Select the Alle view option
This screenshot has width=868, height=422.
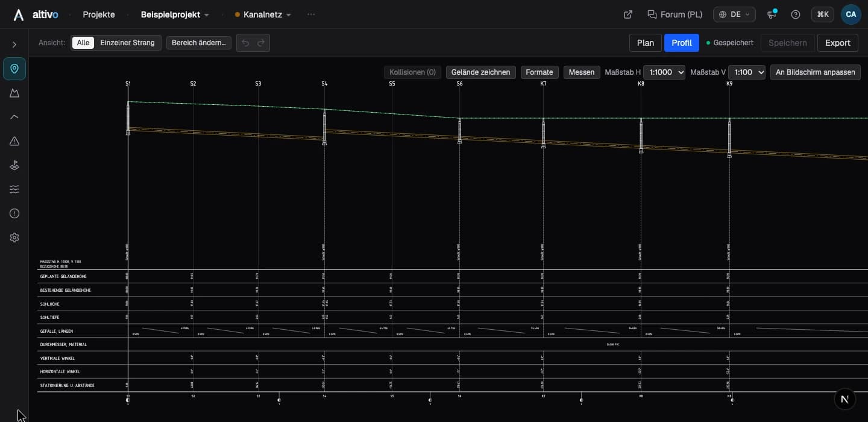pyautogui.click(x=83, y=43)
